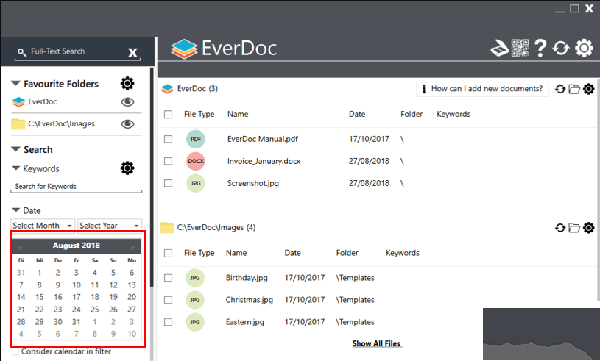Collapse the Favourite Folders section
The height and width of the screenshot is (361, 600).
[15, 83]
